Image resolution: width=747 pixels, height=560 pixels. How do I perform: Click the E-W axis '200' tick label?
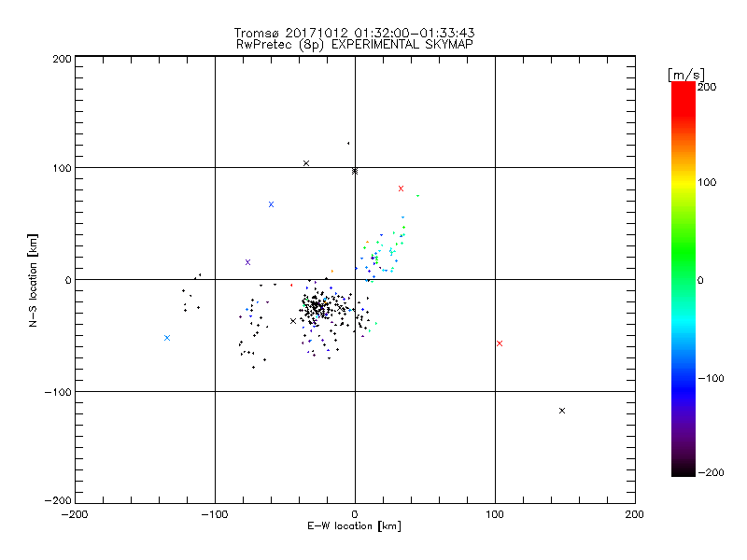(x=635, y=514)
